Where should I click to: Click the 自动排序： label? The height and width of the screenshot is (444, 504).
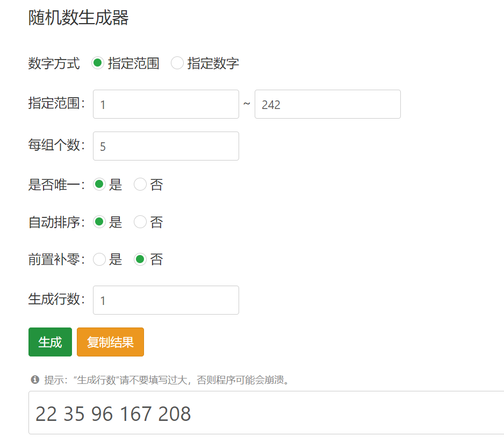(x=56, y=222)
